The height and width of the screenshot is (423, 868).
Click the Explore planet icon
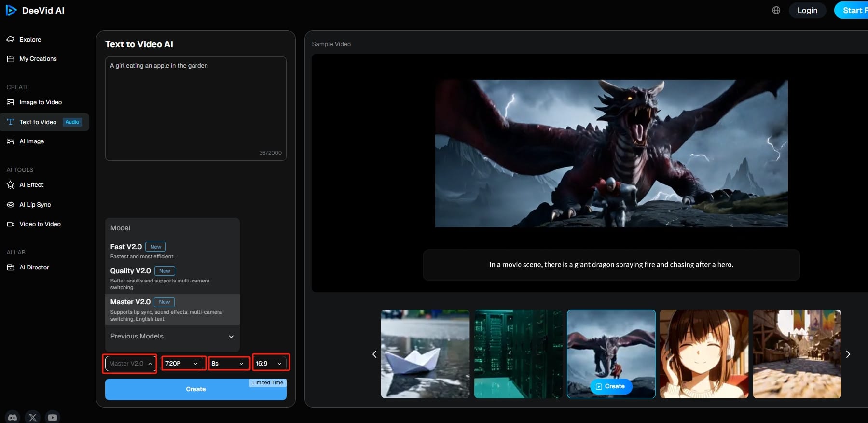(x=11, y=39)
